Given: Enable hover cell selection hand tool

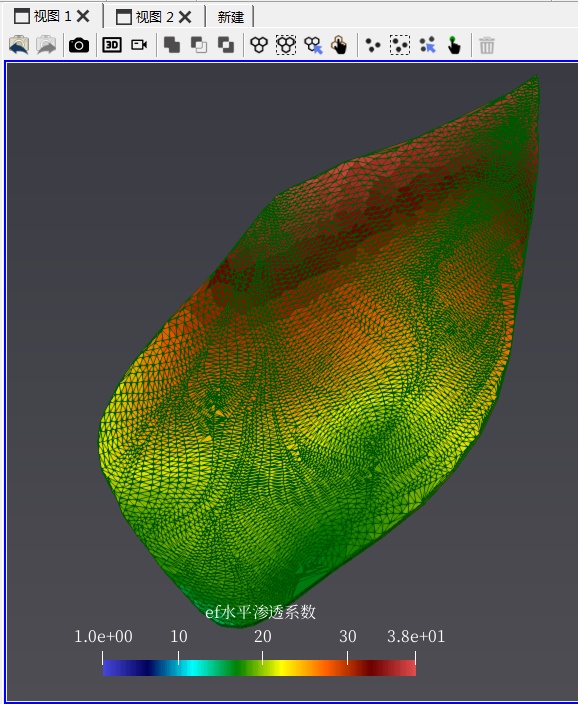Looking at the screenshot, I should coord(339,45).
